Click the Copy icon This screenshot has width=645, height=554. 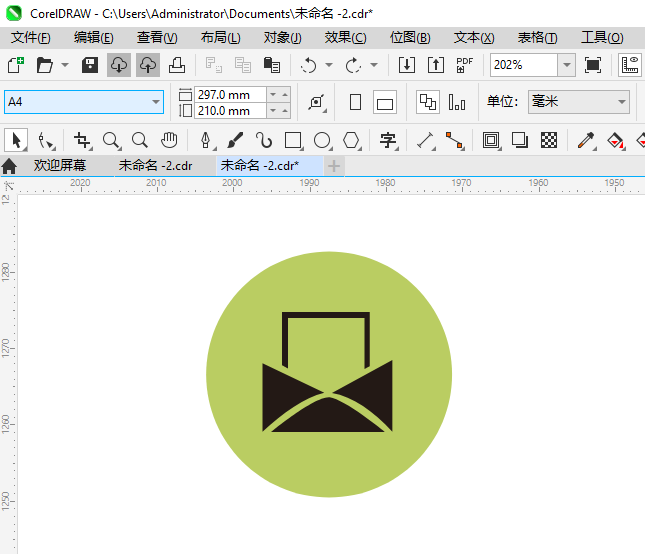click(x=243, y=65)
